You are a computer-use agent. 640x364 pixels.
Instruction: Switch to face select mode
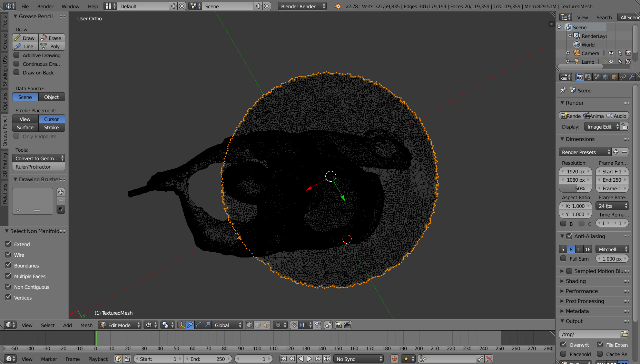[x=266, y=325]
